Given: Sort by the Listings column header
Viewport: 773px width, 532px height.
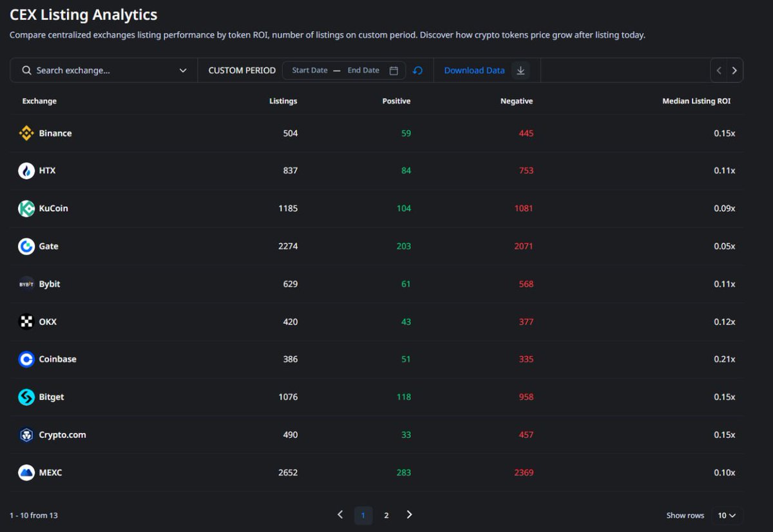Looking at the screenshot, I should coord(283,101).
